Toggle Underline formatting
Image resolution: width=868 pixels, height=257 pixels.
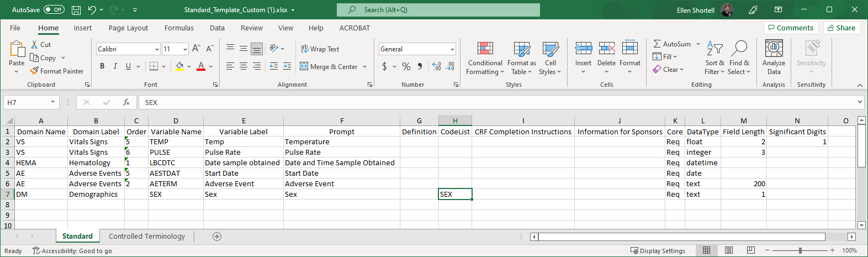[128, 66]
